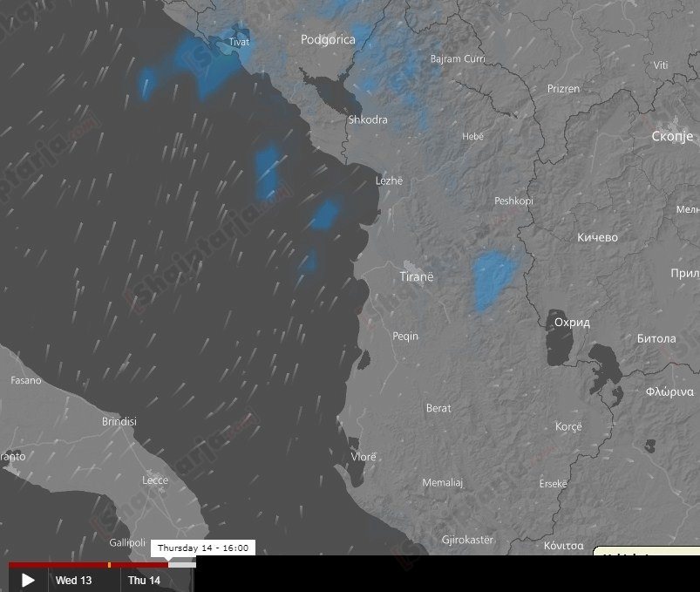This screenshot has width=700, height=592.
Task: Select the Thu 14 day on the timeline
Action: (144, 581)
